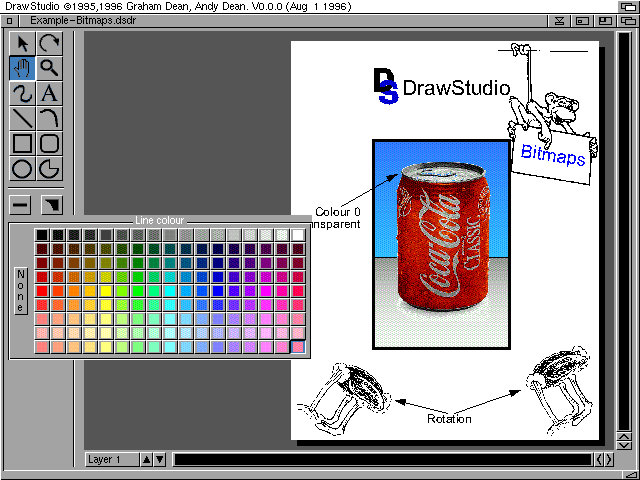This screenshot has width=640, height=480.
Task: Click vertical scrollbar down arrow
Action: pos(624,445)
